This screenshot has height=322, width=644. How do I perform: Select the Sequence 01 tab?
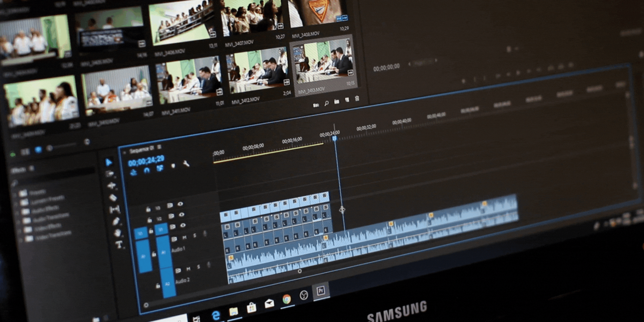142,150
